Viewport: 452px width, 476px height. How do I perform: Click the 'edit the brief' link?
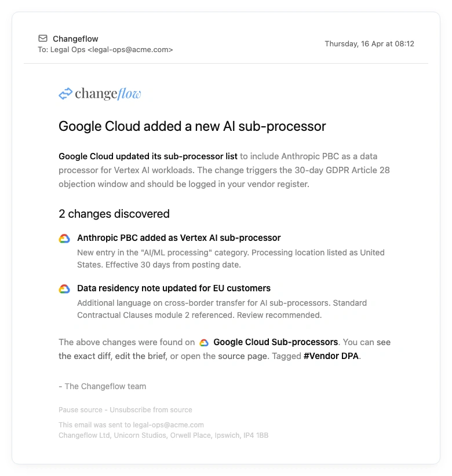(x=141, y=356)
